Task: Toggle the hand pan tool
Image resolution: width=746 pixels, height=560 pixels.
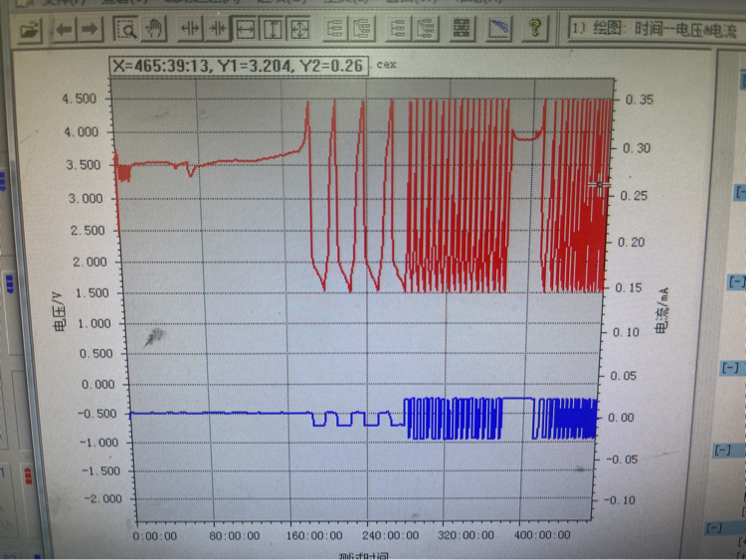Action: (x=152, y=29)
